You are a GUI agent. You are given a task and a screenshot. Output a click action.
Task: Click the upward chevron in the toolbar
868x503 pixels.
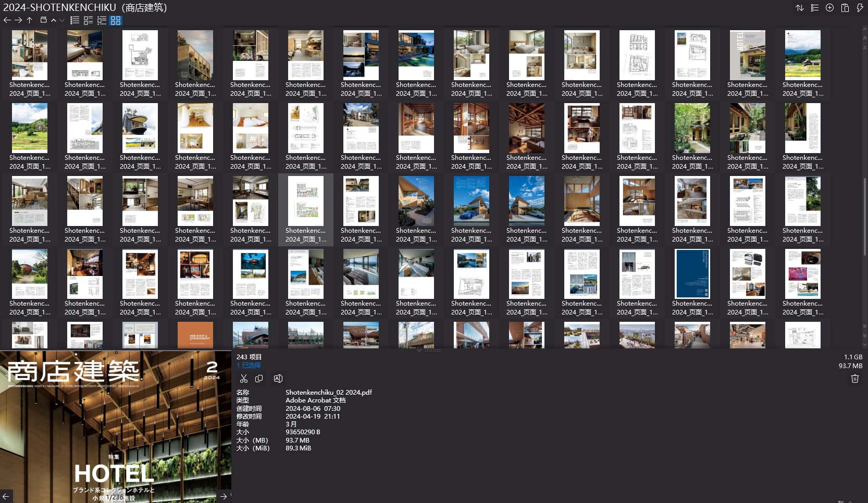click(53, 20)
